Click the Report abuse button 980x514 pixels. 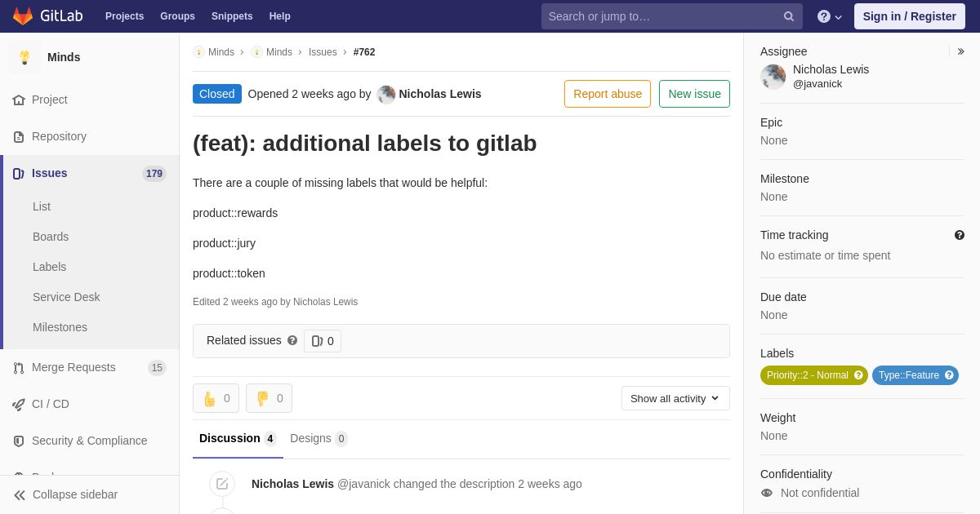point(608,94)
